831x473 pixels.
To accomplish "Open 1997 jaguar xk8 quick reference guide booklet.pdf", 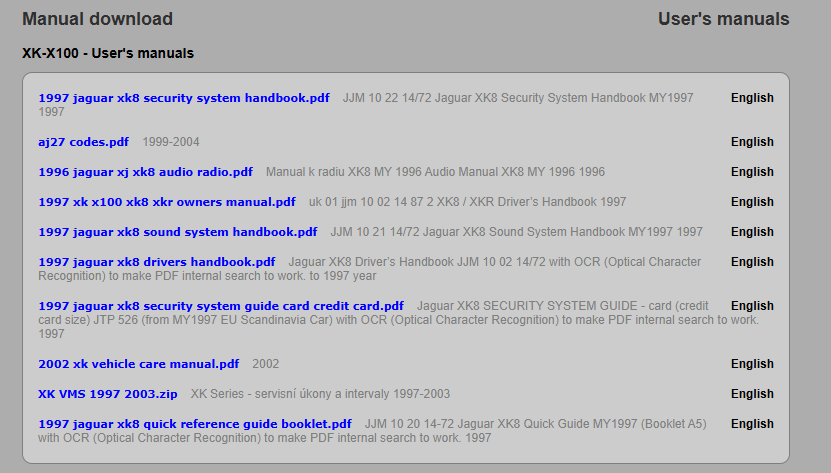I will coord(195,424).
